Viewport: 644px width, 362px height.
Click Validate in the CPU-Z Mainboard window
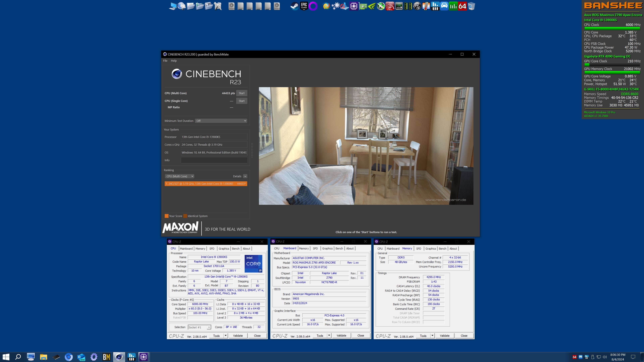(x=341, y=336)
